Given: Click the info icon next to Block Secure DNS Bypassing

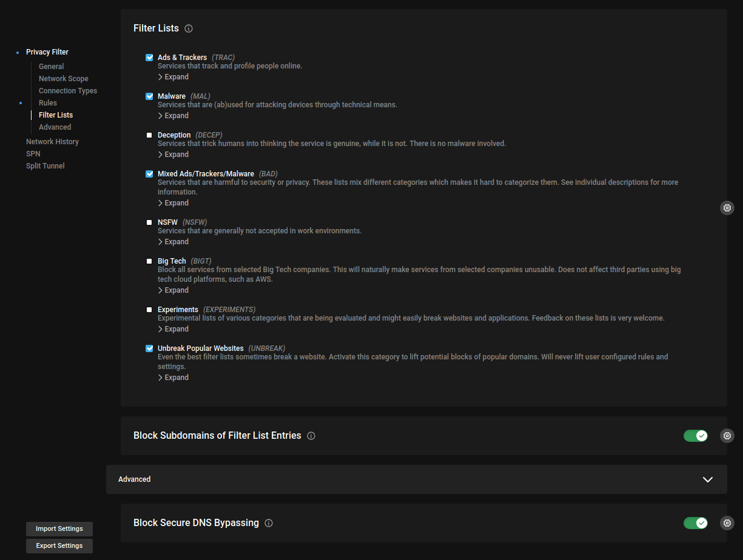Looking at the screenshot, I should click(x=269, y=523).
